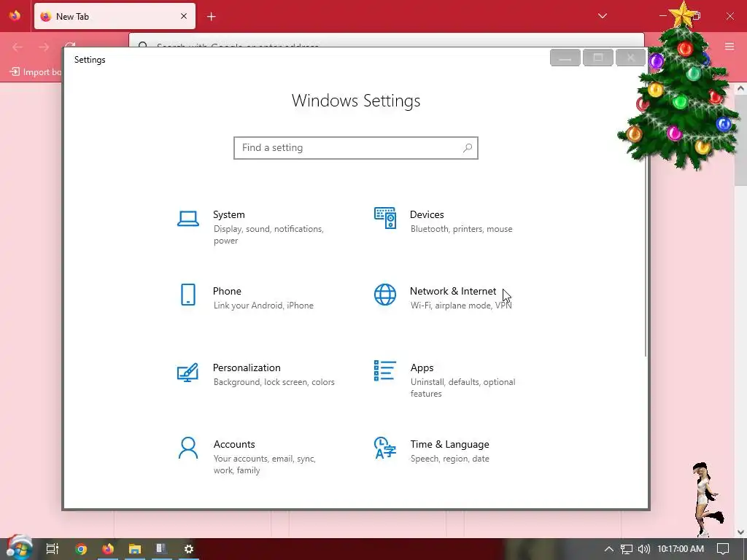Click "Speech, region, date" description
Image resolution: width=747 pixels, height=560 pixels.
[x=449, y=459]
